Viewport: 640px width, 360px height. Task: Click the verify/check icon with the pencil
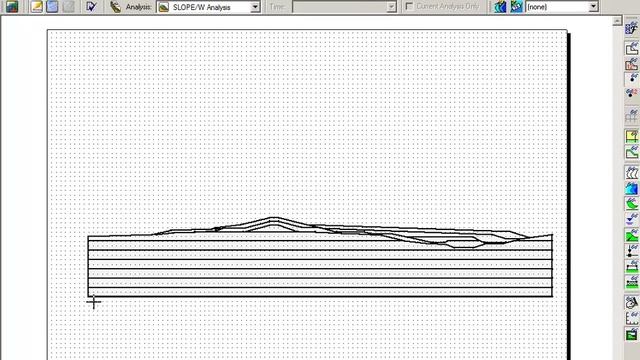coord(91,7)
